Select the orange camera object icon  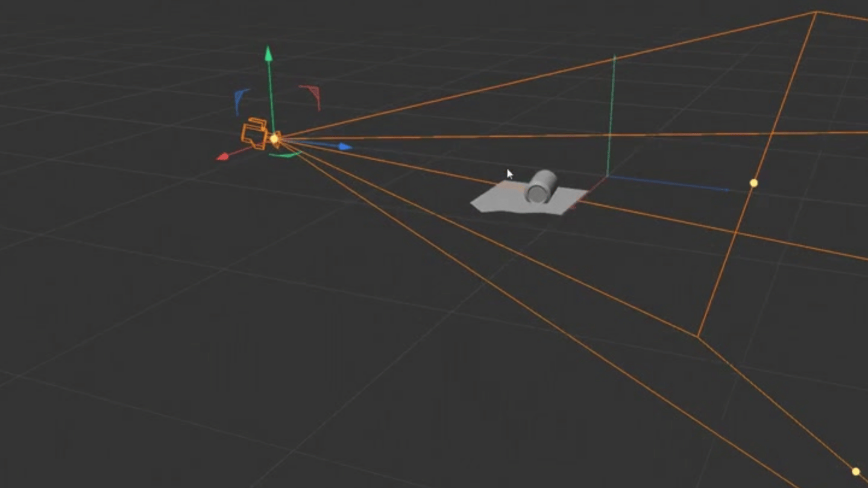coord(255,134)
